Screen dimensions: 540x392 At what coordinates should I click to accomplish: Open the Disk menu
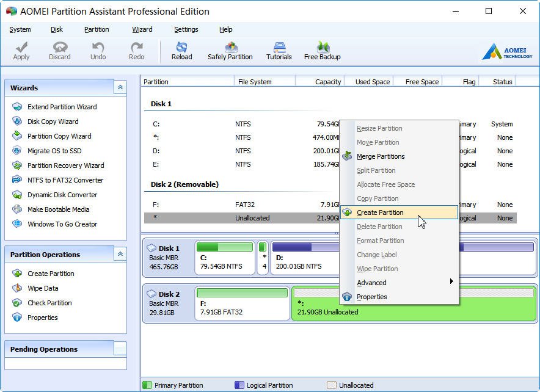point(56,29)
